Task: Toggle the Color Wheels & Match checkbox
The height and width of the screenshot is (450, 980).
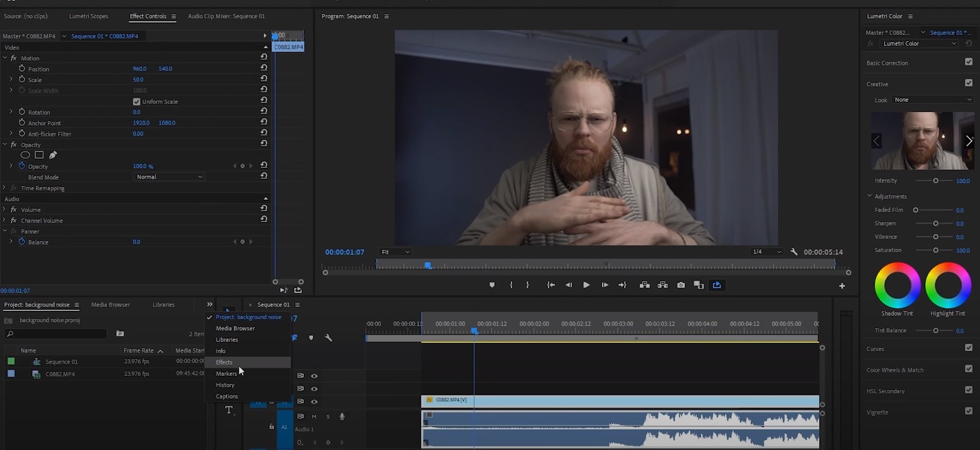Action: click(969, 369)
